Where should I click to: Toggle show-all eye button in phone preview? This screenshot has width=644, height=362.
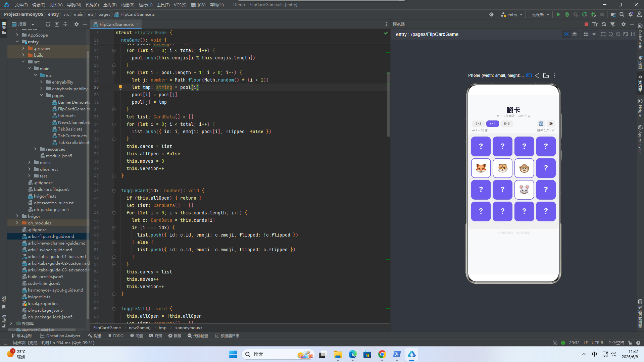[x=551, y=124]
